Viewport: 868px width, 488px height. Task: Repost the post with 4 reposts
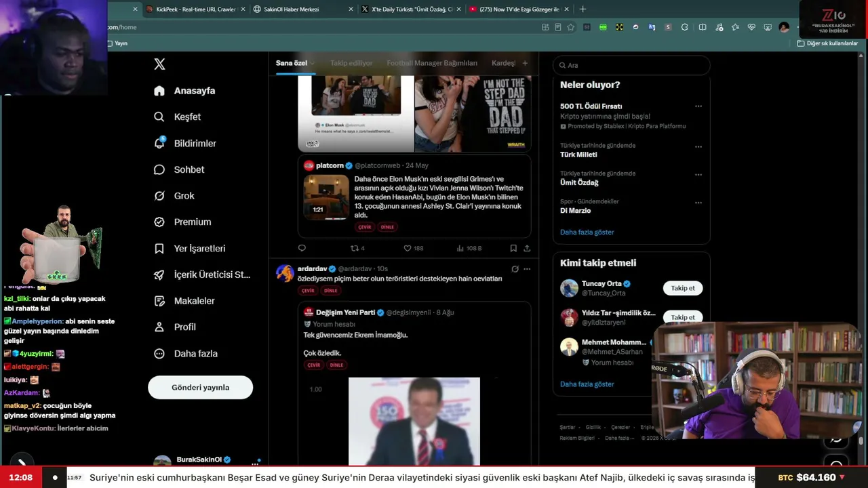357,248
